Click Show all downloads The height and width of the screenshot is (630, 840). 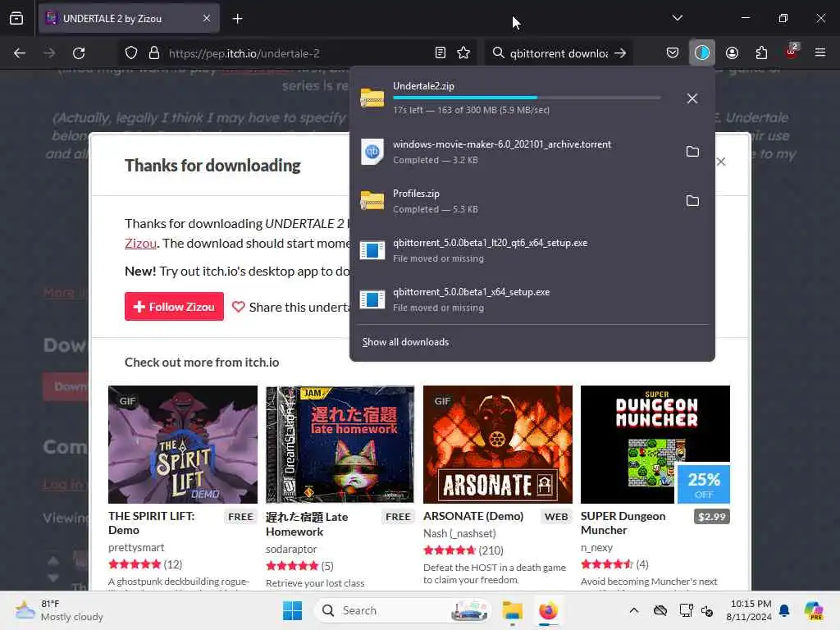[x=405, y=342]
